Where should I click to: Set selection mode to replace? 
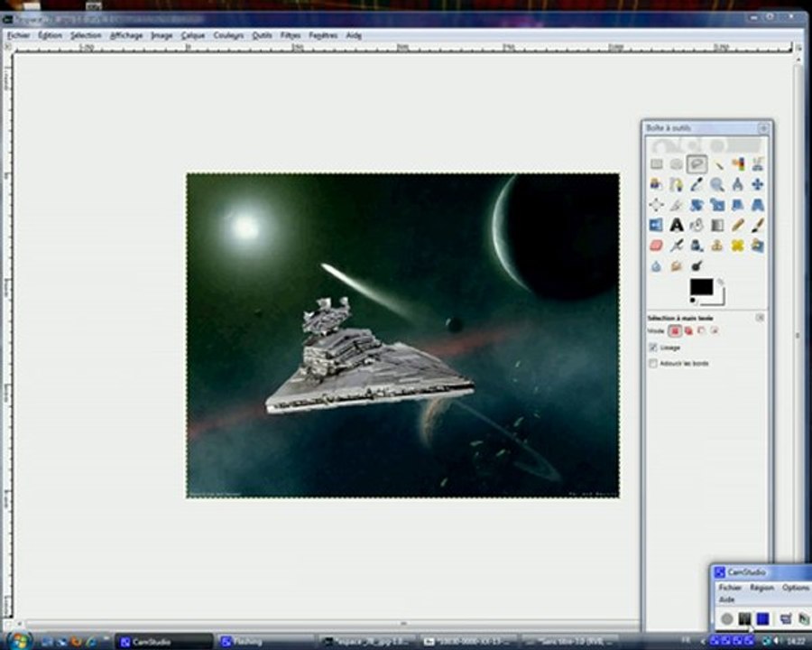(675, 330)
